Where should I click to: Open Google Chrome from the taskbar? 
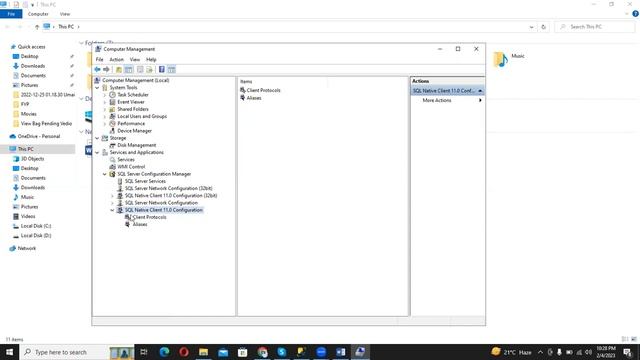262,352
